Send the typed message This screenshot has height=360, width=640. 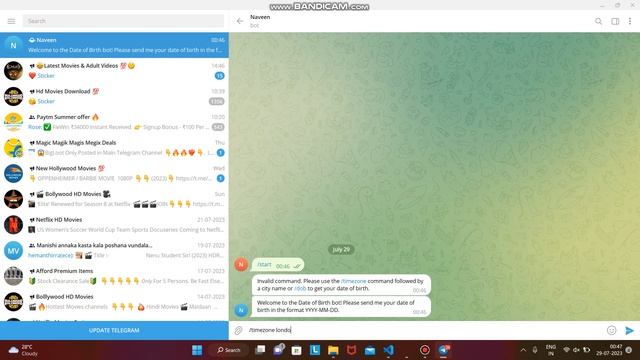pyautogui.click(x=629, y=330)
